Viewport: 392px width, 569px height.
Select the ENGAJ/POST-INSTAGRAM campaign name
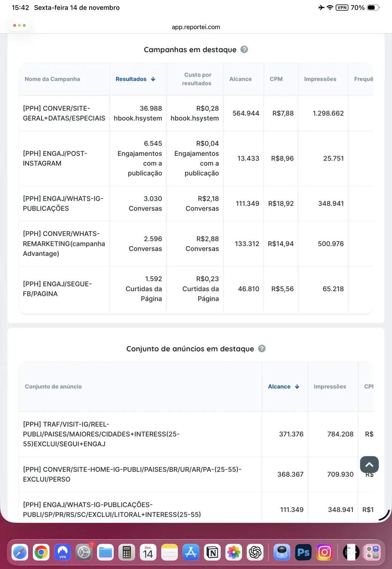pos(55,158)
